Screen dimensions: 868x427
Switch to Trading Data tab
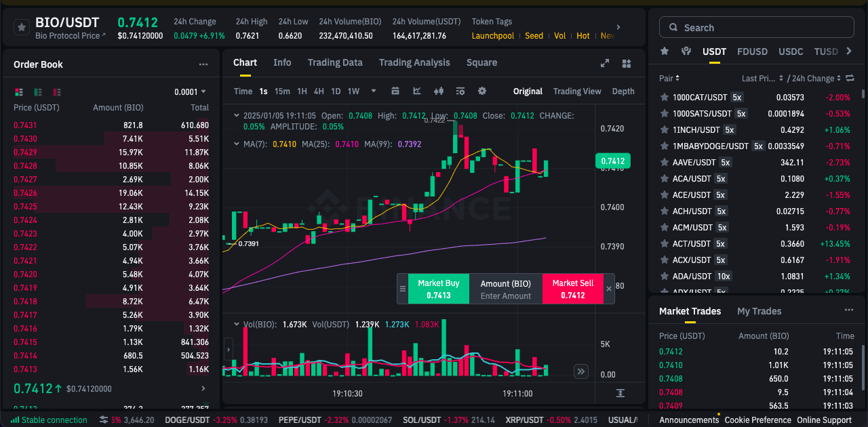coord(335,62)
